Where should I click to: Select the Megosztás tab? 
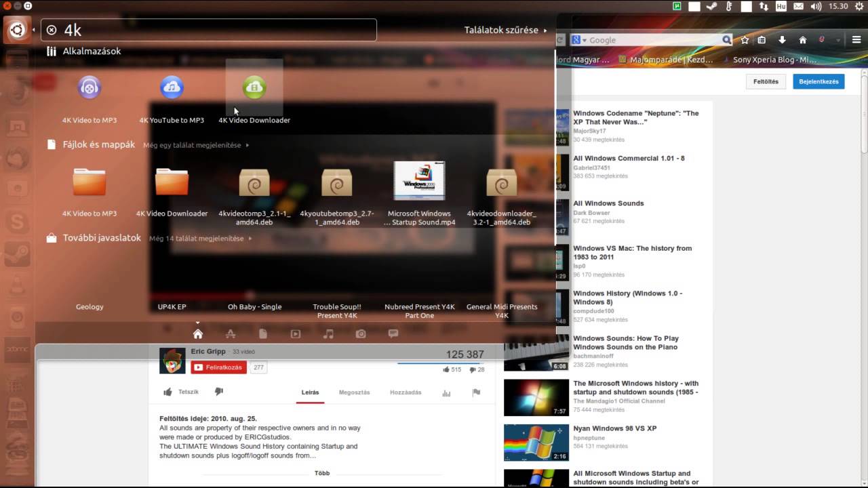(354, 392)
